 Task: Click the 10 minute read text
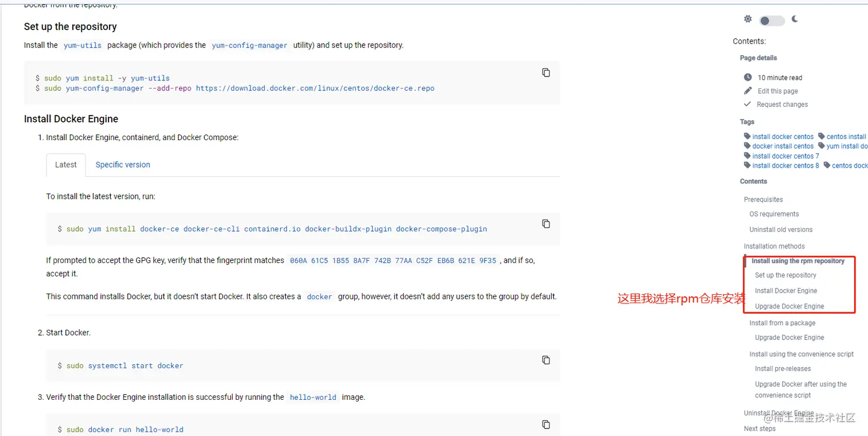click(x=780, y=78)
